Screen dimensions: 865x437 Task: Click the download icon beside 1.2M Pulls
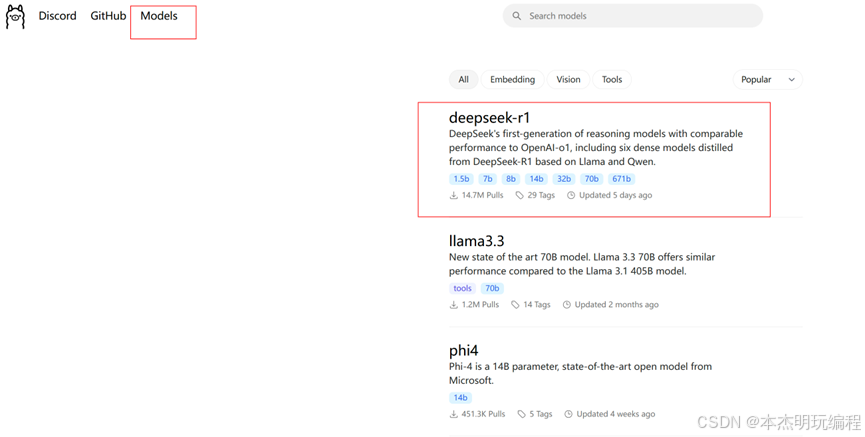[453, 305]
